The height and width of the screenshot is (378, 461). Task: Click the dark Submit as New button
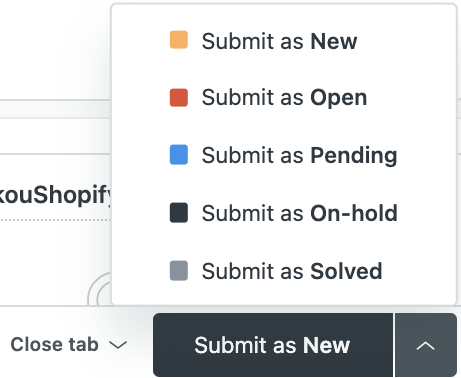(273, 345)
